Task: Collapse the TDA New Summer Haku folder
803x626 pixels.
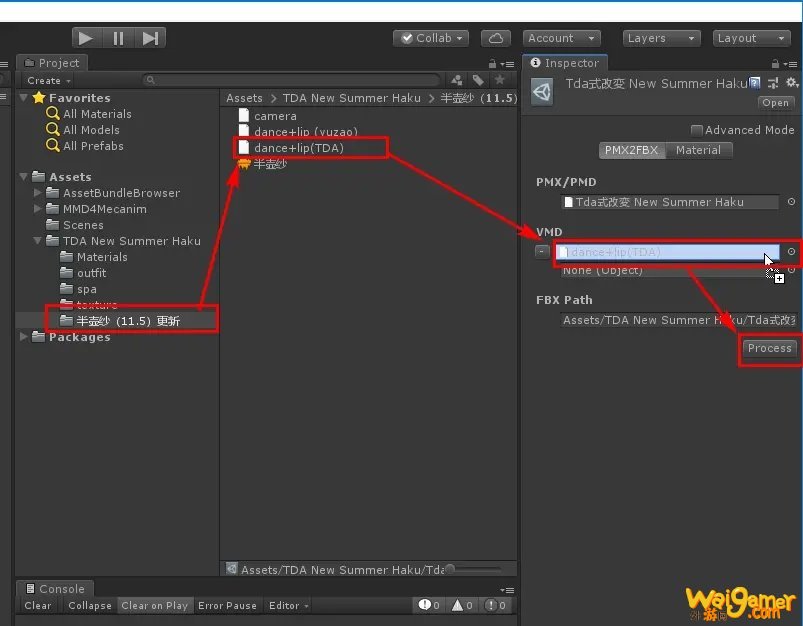Action: point(37,240)
